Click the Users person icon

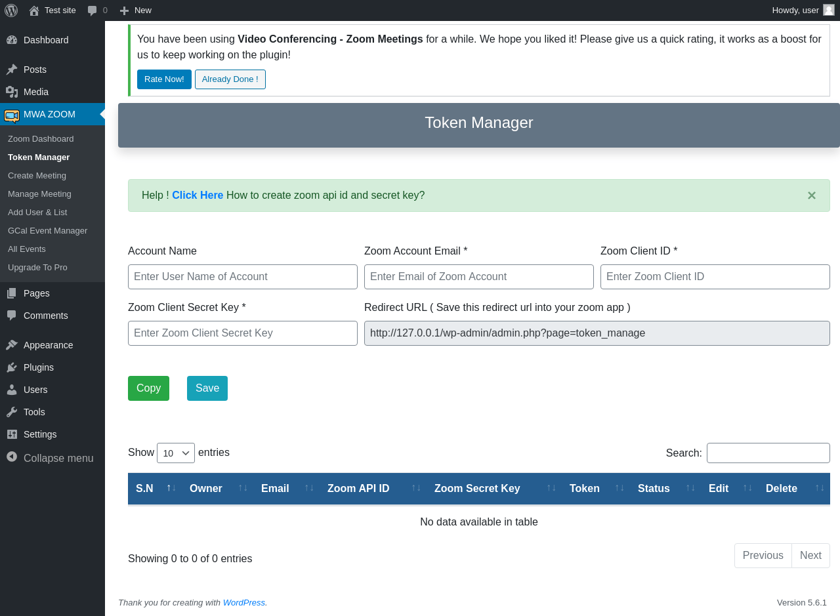(12, 390)
